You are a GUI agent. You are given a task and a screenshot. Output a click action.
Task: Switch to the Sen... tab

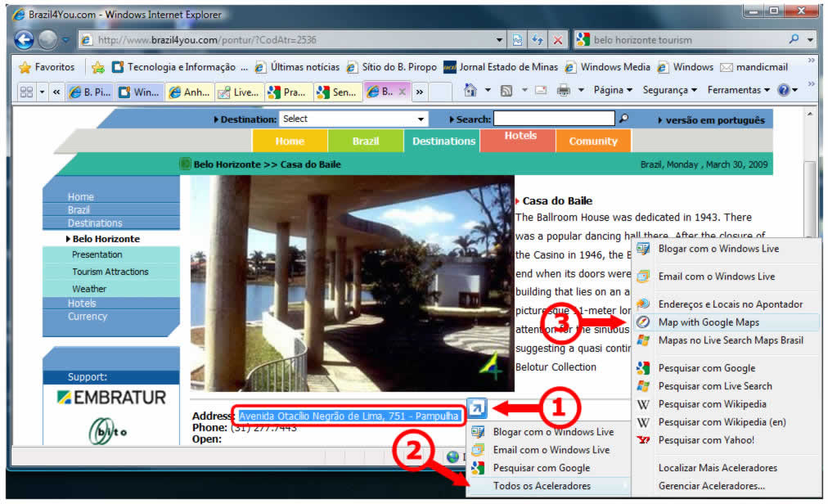337,92
